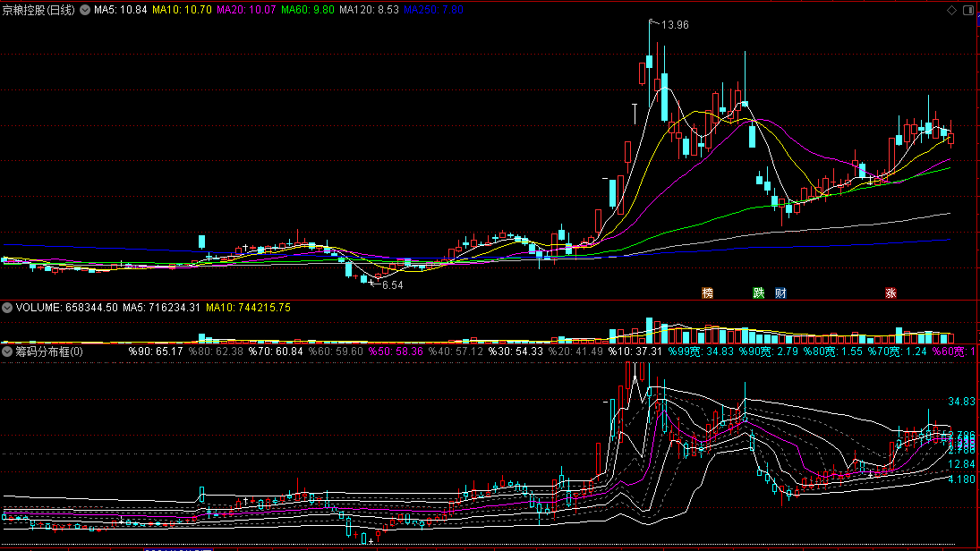Click the diamond icon at top right
Image resolution: width=980 pixels, height=551 pixels.
pos(952,10)
